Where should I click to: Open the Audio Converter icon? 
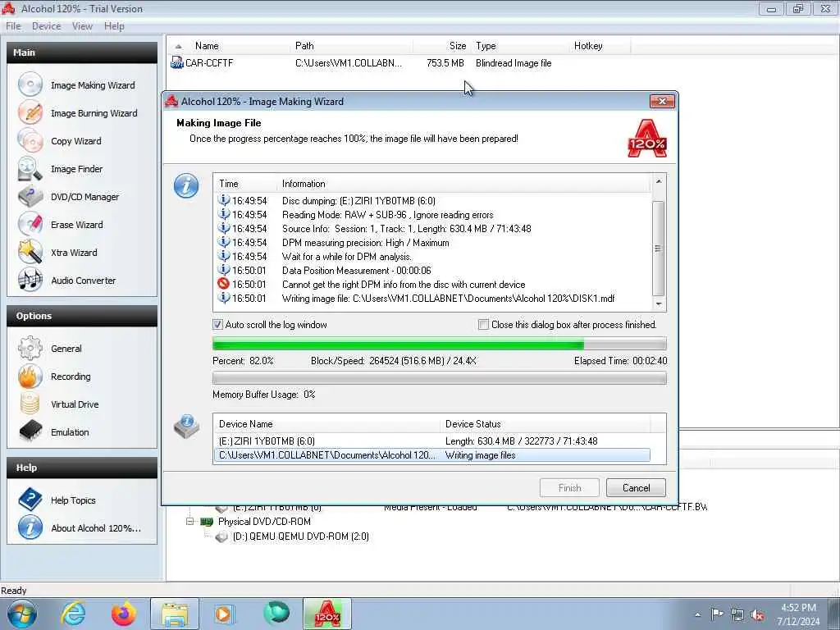(30, 280)
